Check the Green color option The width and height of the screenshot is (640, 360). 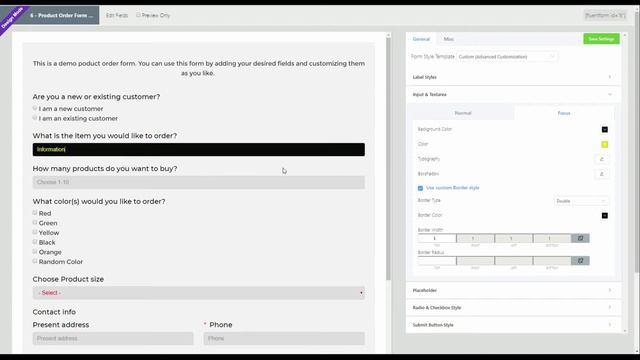pos(35,222)
